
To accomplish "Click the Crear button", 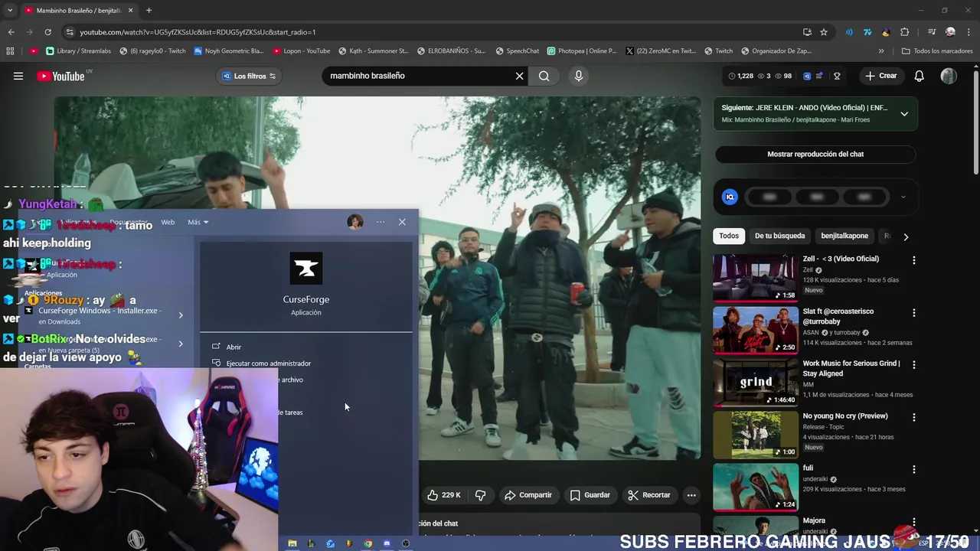I will click(880, 76).
